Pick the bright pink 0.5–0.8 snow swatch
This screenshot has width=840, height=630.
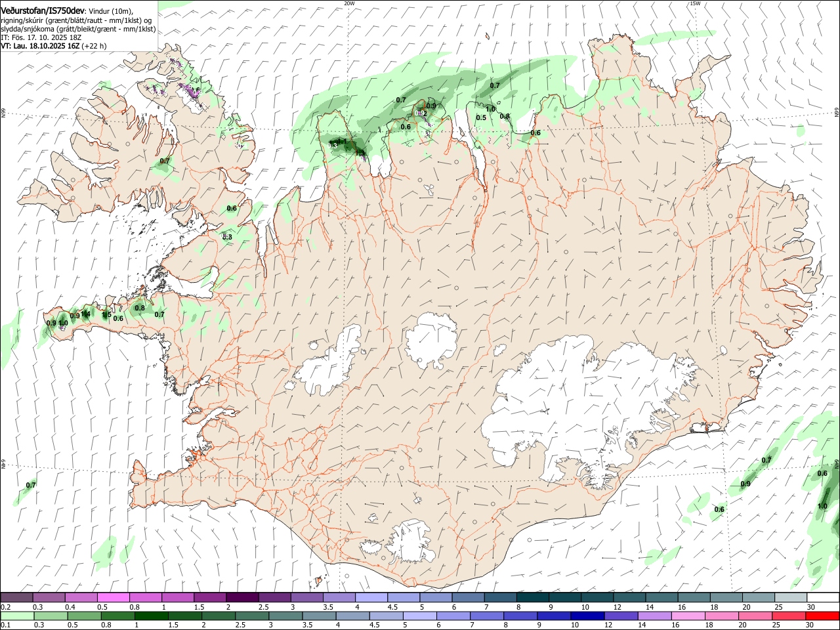[113, 597]
